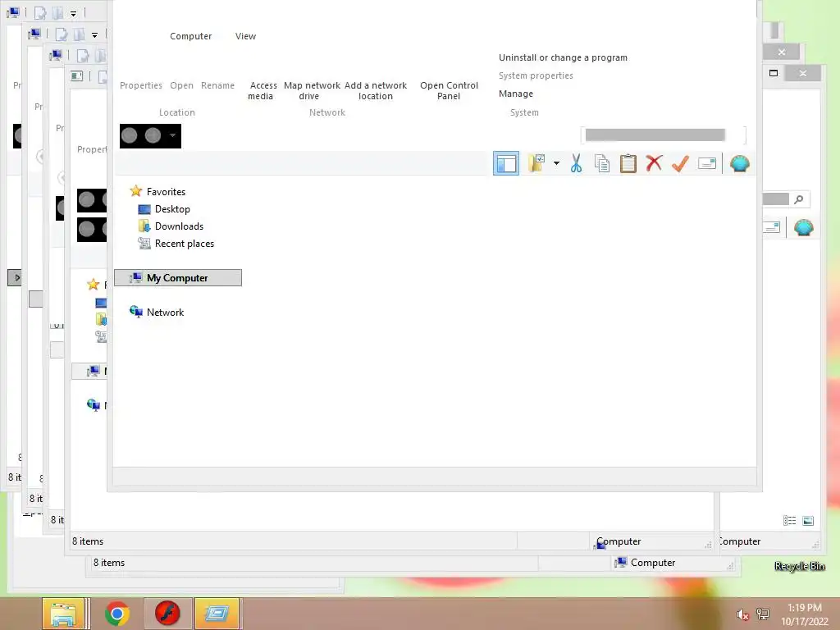Click the clipboard Paste icon
This screenshot has height=630, width=840.
[628, 163]
